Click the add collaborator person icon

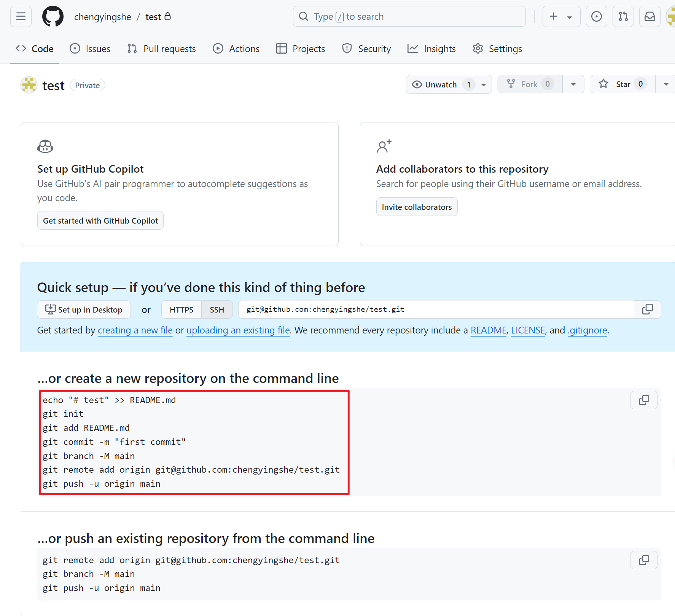coord(384,146)
